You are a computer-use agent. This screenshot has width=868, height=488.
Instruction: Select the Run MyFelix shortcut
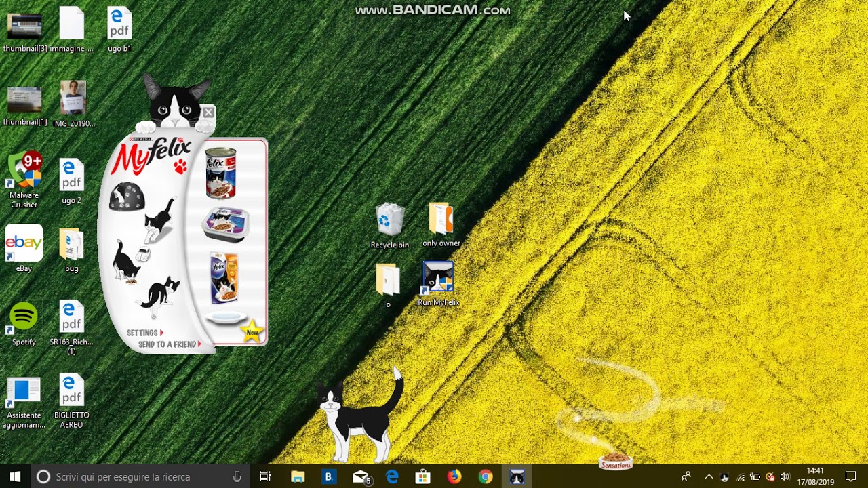(438, 283)
